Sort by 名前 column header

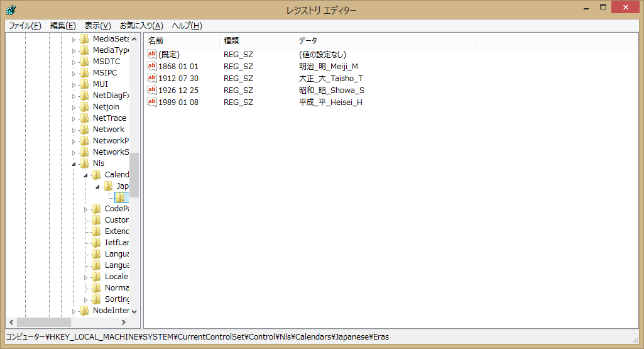(181, 40)
